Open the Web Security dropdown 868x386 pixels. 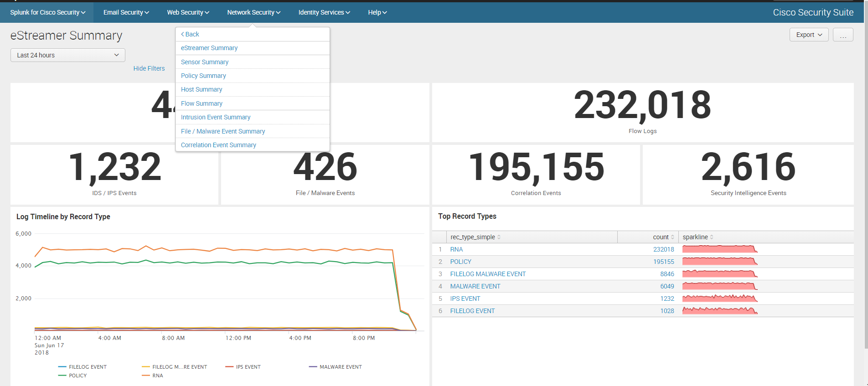[x=188, y=12]
